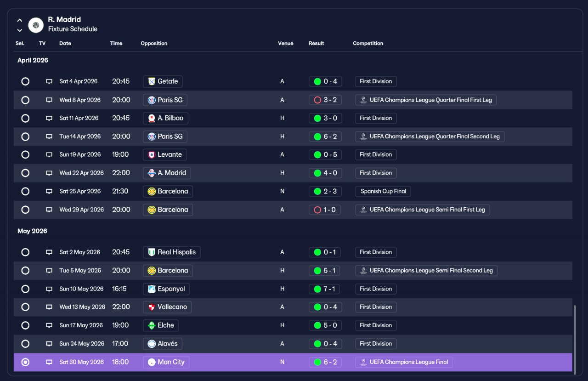
Task: Open the Spanish Cup Final competition link
Action: 383,191
